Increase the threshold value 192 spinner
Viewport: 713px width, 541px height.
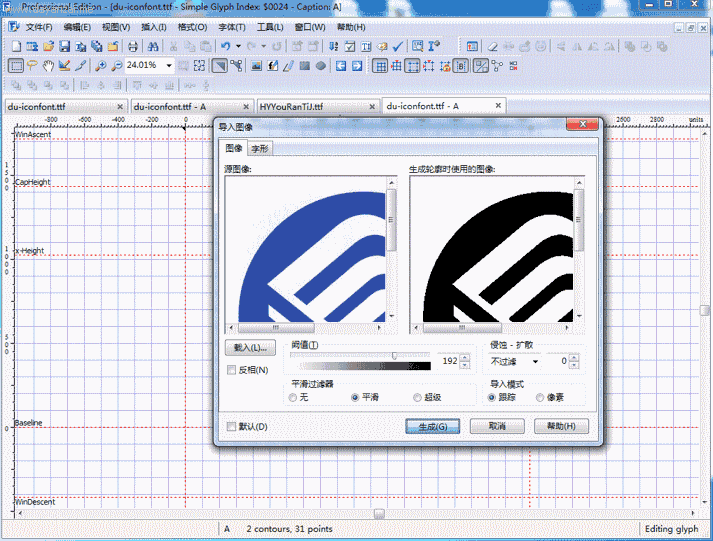point(465,357)
